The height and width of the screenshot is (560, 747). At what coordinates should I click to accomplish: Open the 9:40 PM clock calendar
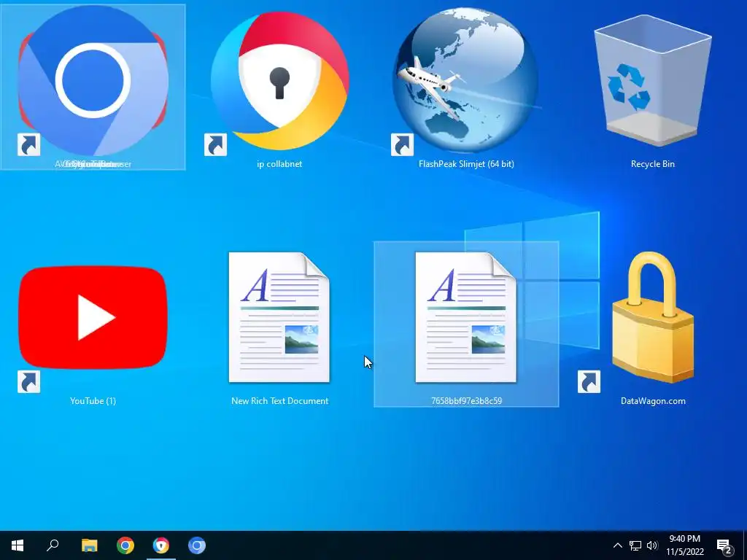(x=684, y=545)
